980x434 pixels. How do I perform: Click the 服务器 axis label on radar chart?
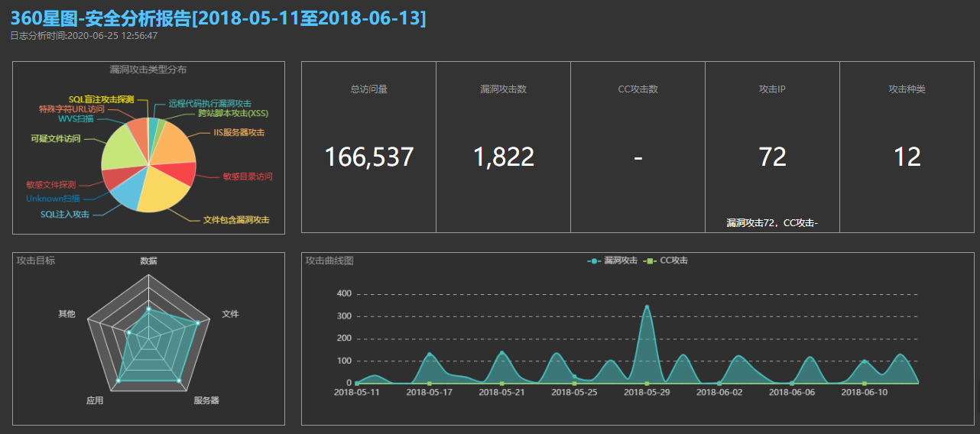(206, 400)
